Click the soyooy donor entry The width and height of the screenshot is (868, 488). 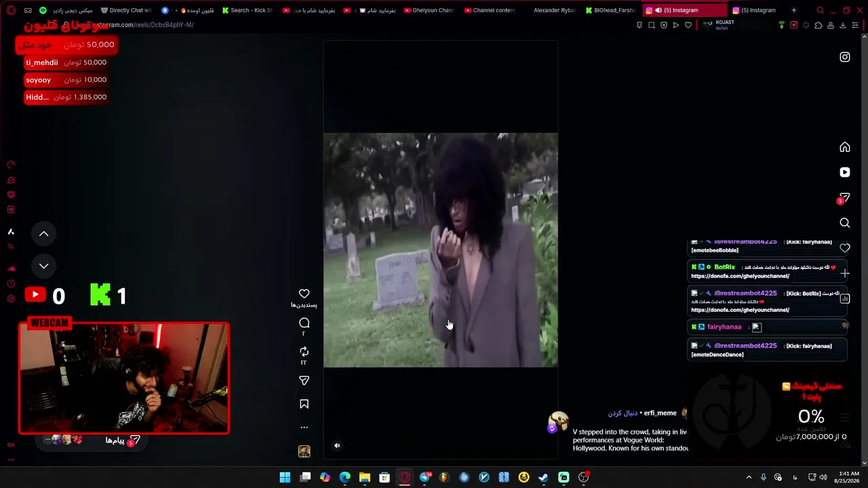pos(66,80)
